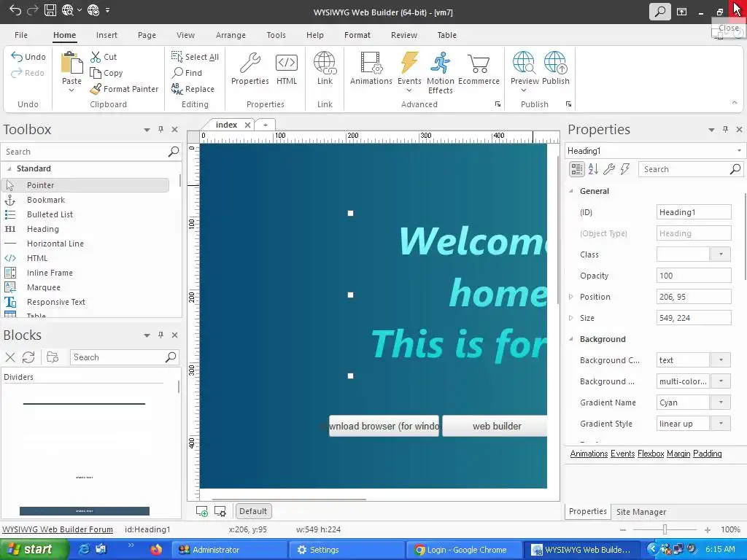Image resolution: width=747 pixels, height=560 pixels.
Task: Collapse the General section
Action: click(x=571, y=191)
